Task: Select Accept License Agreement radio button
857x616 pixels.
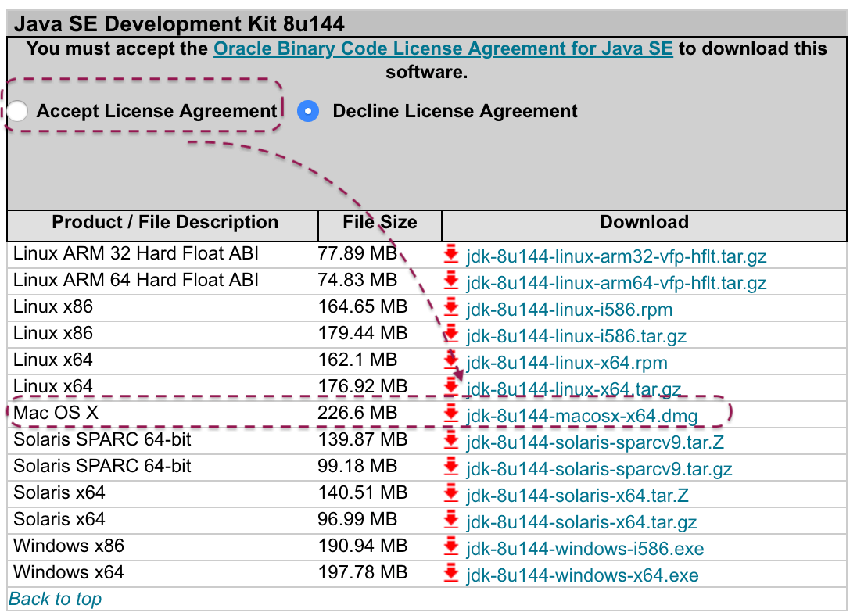Action: pos(17,111)
